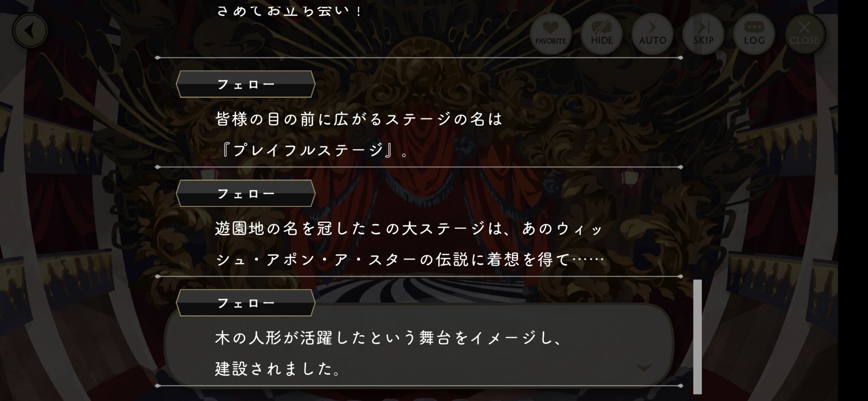Click the text 建設されました。
This screenshot has height=401, width=868.
278,369
